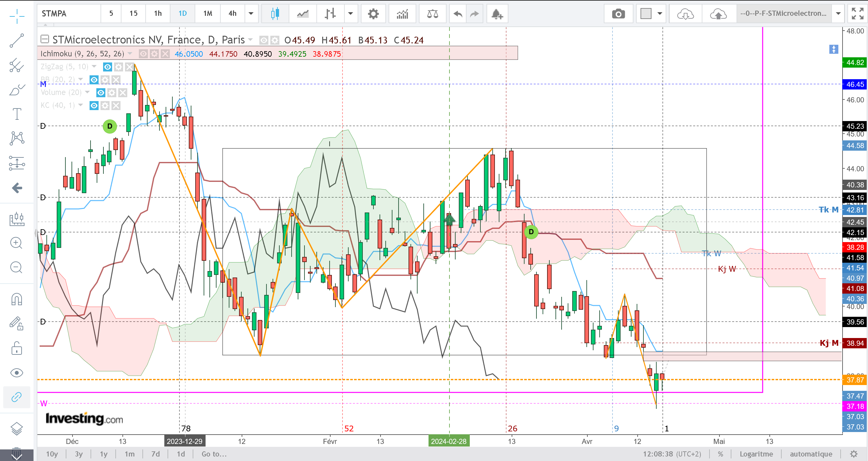Image resolution: width=868 pixels, height=461 pixels.
Task: Select the 15 minute interval
Action: click(x=133, y=14)
